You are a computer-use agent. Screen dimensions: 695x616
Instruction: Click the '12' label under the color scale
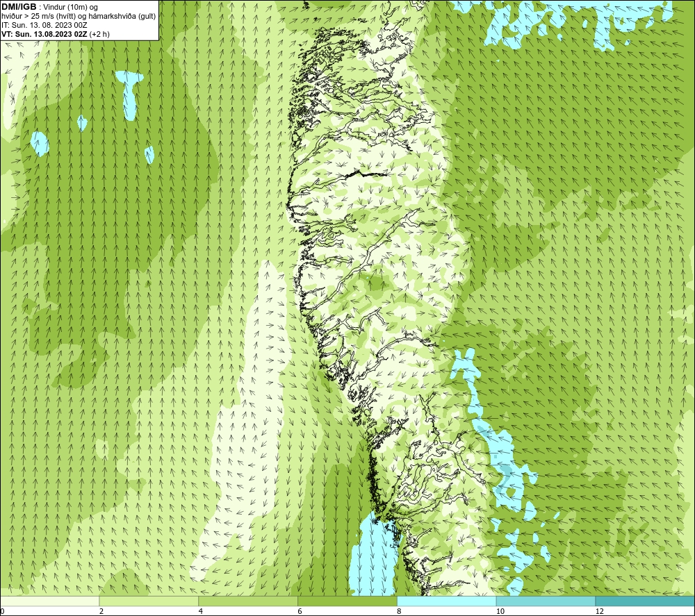599,611
